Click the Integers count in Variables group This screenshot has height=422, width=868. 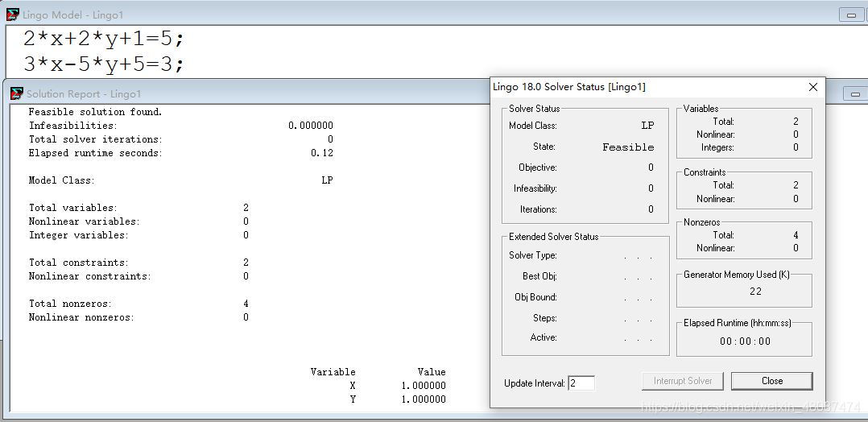(x=796, y=147)
